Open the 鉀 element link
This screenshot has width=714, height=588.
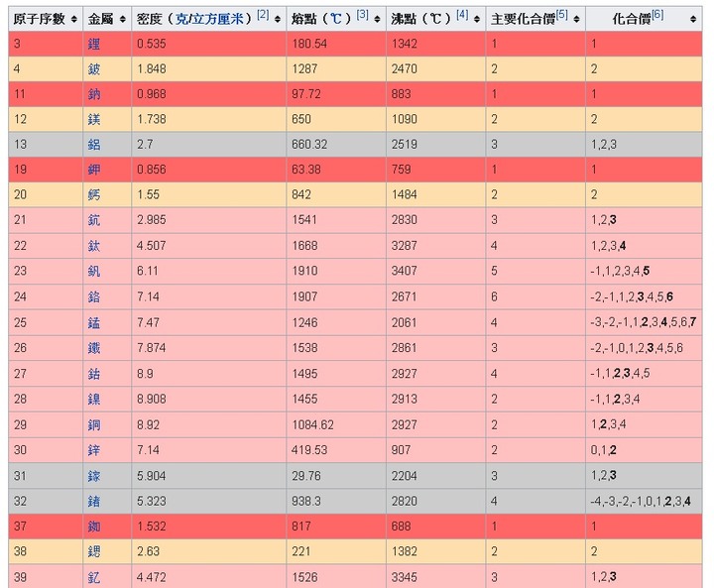94,170
